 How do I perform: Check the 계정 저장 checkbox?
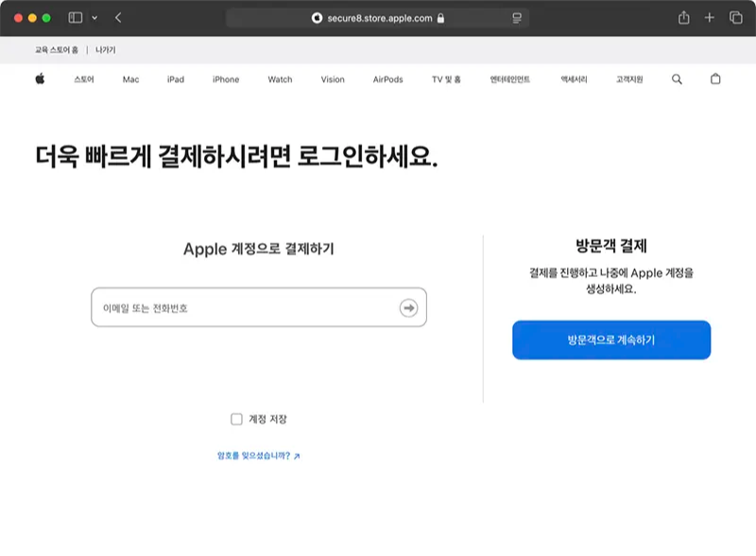pos(233,417)
